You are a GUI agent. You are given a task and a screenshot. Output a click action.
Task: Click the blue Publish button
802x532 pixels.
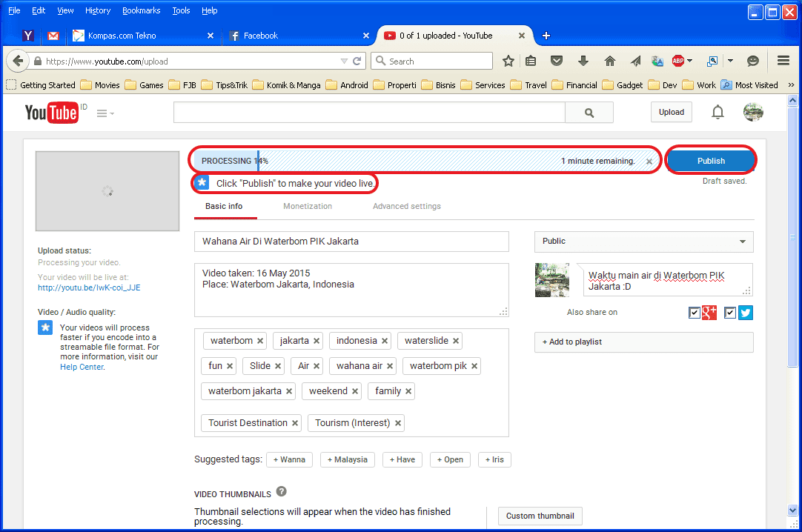coord(711,161)
